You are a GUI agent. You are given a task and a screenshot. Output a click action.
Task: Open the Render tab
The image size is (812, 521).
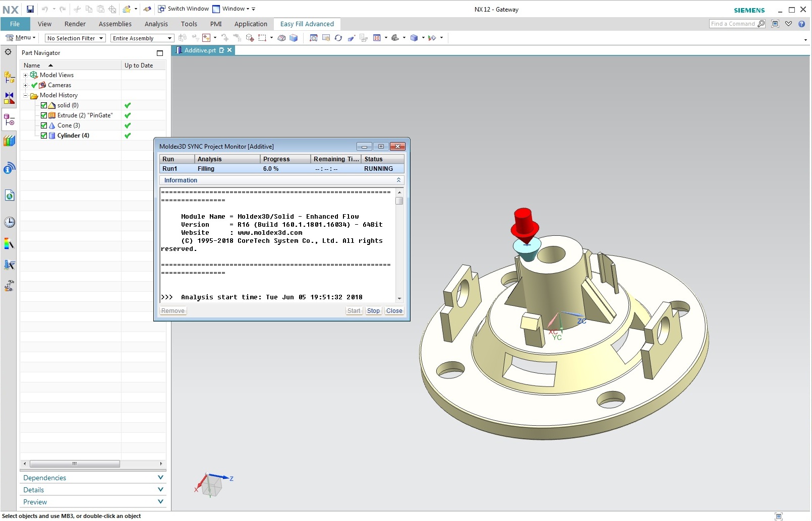(75, 24)
